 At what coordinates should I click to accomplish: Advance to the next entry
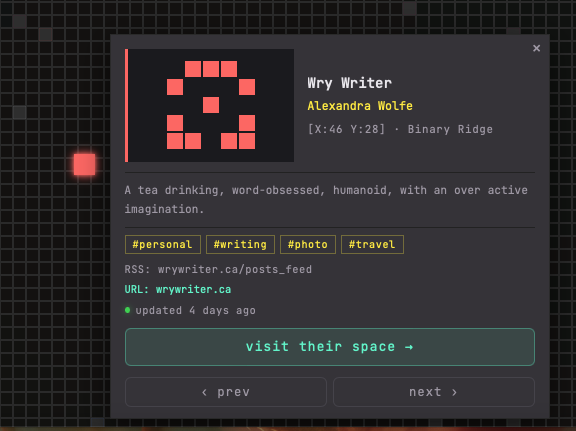pos(434,392)
